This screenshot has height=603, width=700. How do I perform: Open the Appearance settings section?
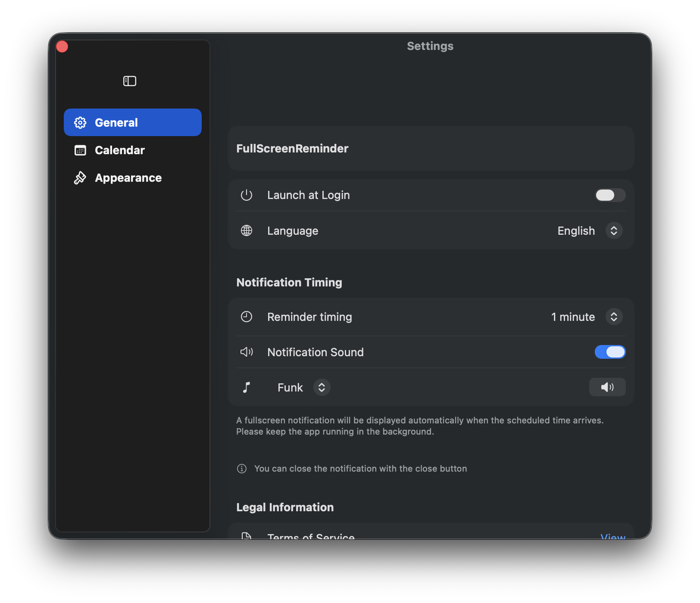tap(128, 177)
